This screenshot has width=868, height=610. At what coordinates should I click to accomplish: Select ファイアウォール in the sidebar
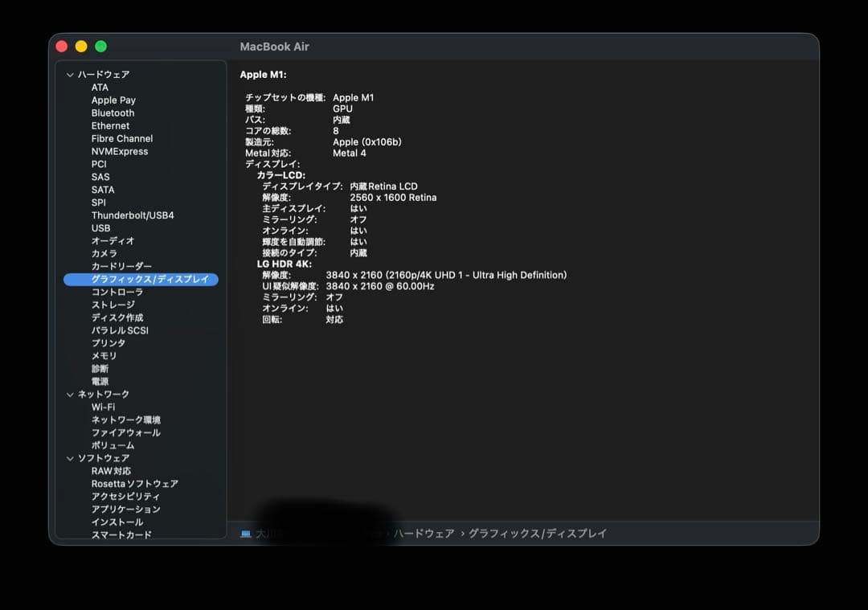coord(125,432)
